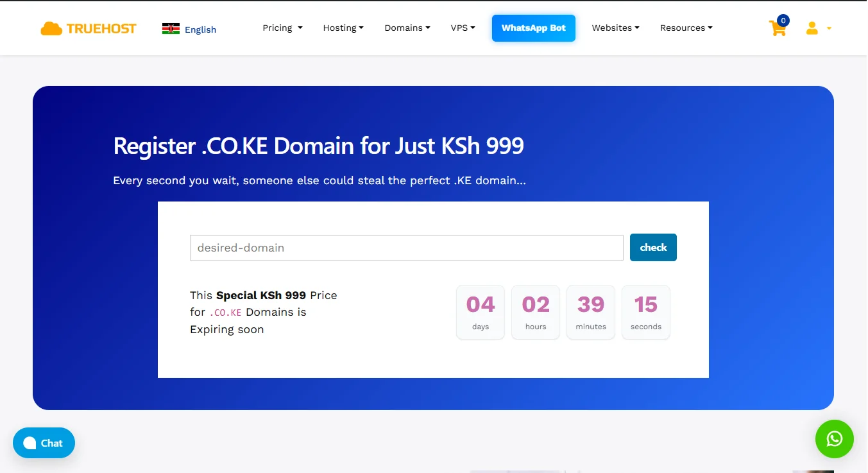Expand the Pricing menu
868x473 pixels.
pos(282,28)
